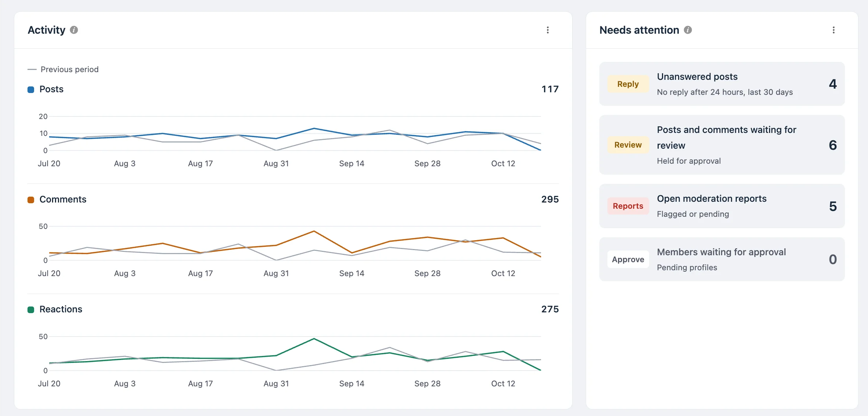Click the Posts total 117

[550, 89]
